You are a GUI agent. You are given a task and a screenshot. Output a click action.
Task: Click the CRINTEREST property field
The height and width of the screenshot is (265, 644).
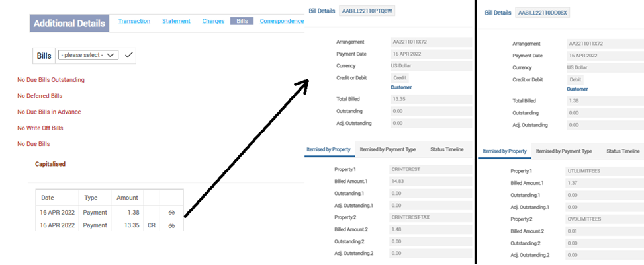[430, 169]
